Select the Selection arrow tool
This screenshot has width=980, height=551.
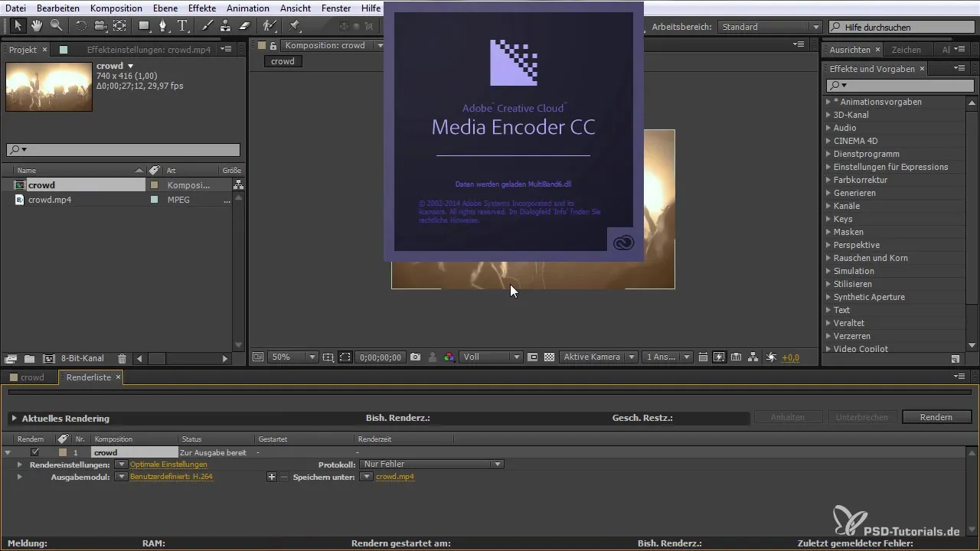19,26
